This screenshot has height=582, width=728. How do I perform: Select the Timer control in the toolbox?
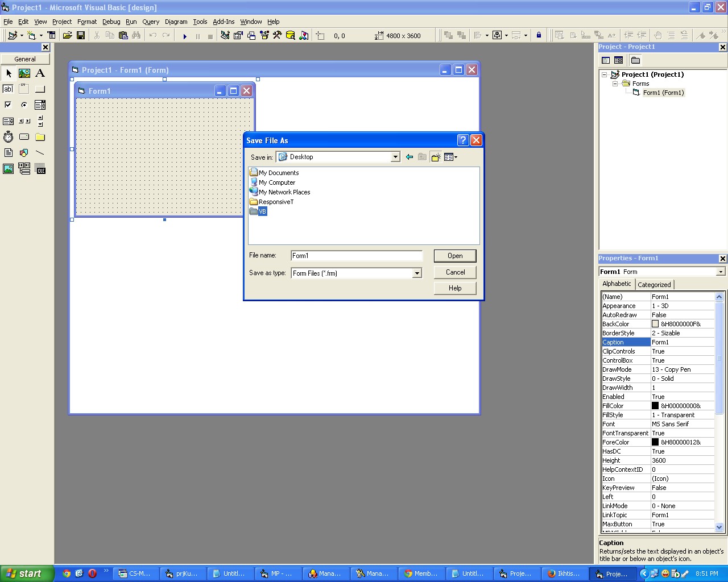[x=8, y=136]
